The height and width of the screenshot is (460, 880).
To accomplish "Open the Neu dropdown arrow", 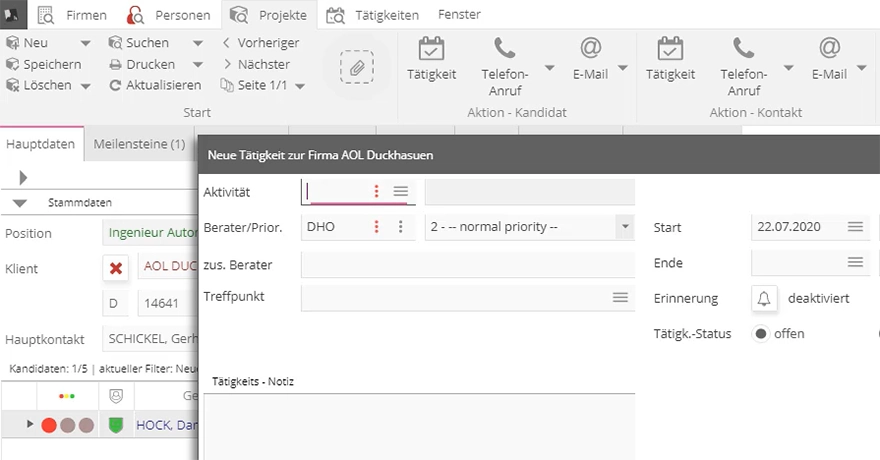I will point(85,43).
